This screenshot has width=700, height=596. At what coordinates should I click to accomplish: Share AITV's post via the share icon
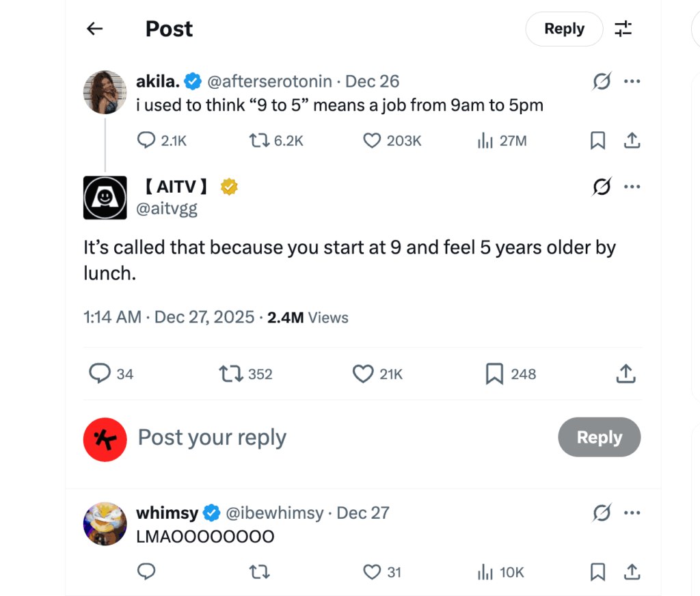625,374
